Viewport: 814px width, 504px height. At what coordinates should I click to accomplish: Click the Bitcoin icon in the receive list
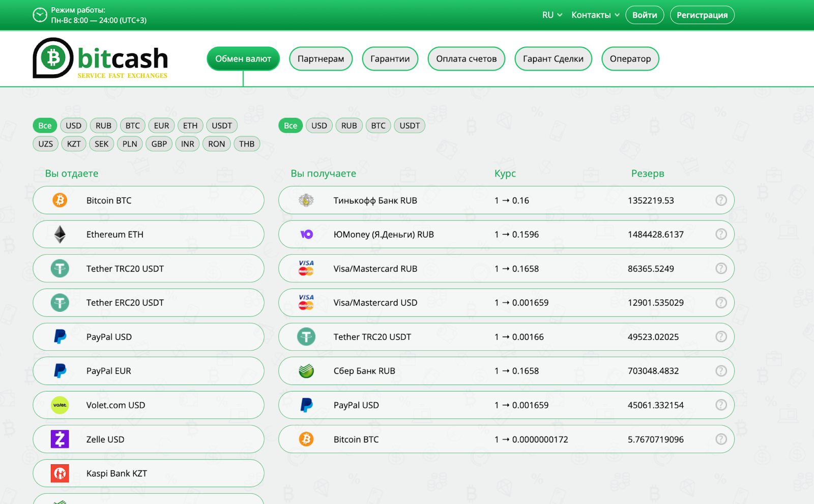[306, 439]
